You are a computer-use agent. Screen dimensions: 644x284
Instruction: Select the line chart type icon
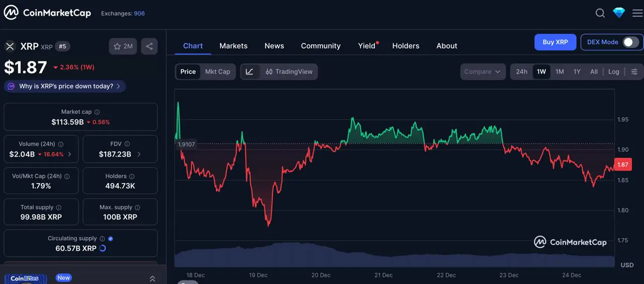(x=250, y=72)
